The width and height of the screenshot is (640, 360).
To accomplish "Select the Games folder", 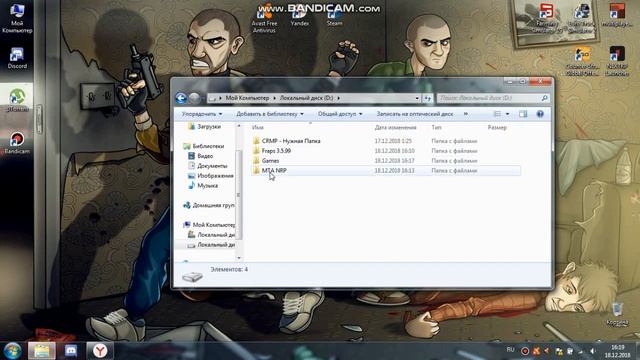I will coord(270,160).
